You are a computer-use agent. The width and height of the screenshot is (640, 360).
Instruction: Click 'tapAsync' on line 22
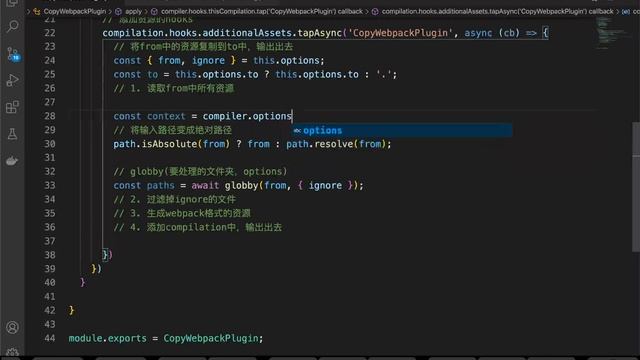click(320, 33)
